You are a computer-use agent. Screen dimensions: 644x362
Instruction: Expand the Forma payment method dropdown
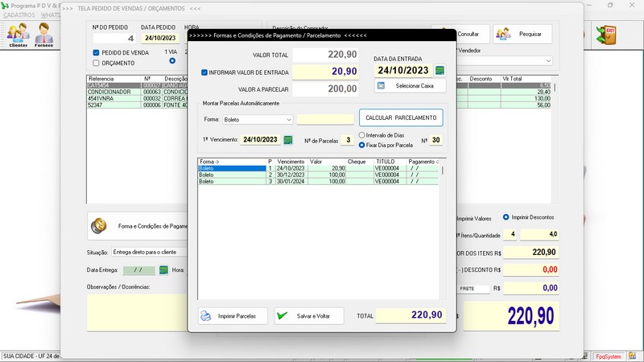(289, 119)
